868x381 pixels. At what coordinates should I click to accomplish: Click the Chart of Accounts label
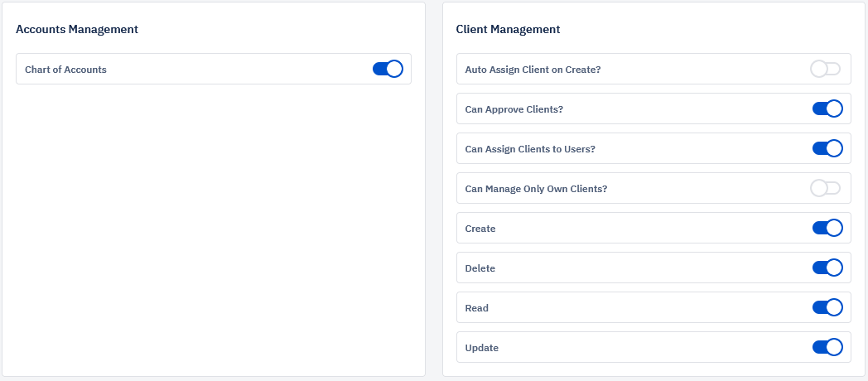tap(66, 70)
